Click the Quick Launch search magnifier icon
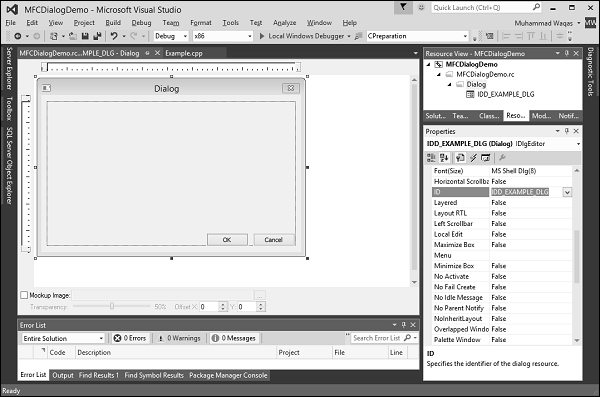600x397 pixels. (536, 7)
